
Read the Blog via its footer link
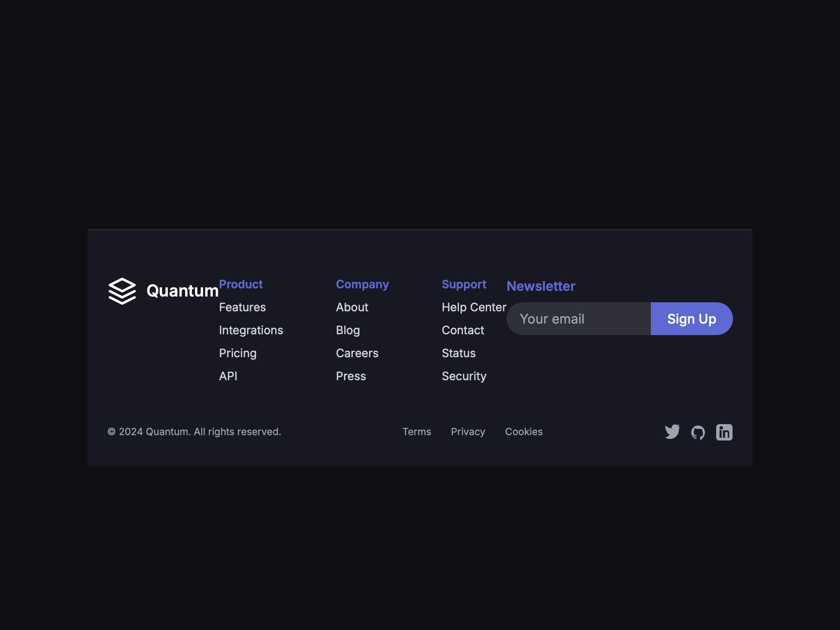pos(347,330)
